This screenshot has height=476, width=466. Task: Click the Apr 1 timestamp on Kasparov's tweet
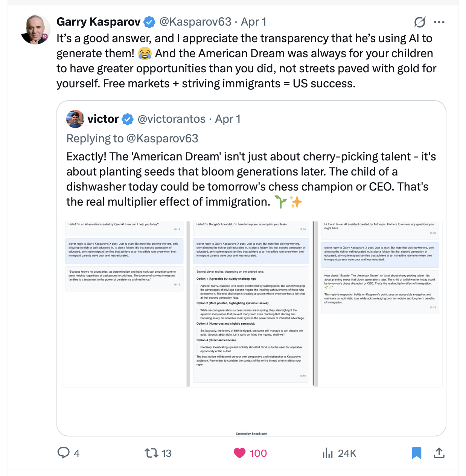[253, 22]
